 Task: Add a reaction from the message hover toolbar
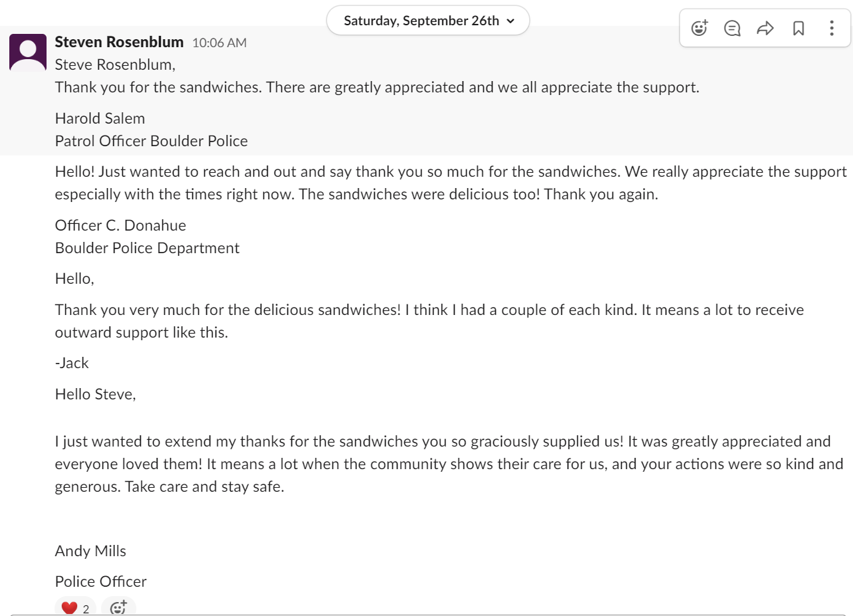(x=699, y=28)
